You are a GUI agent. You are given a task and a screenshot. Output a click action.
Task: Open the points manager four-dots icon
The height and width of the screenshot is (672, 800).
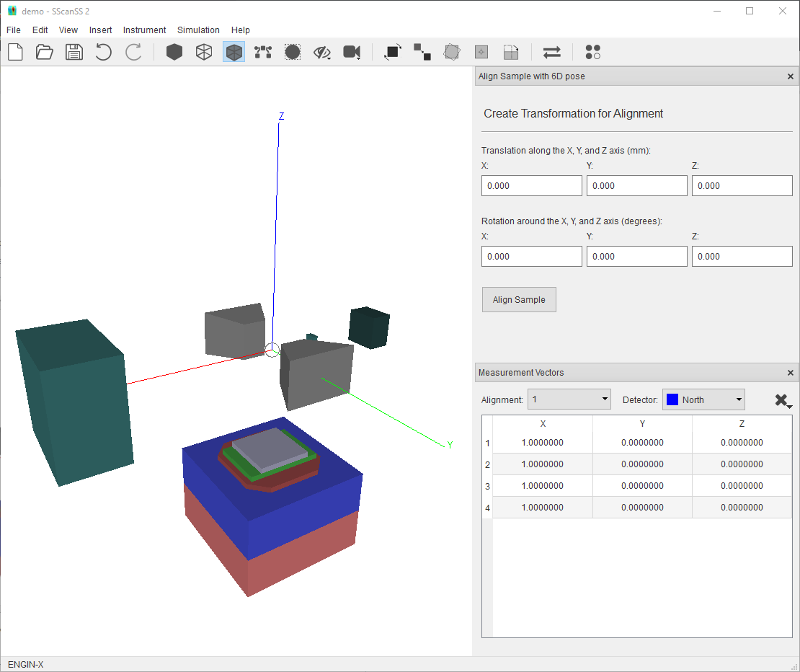pos(593,52)
